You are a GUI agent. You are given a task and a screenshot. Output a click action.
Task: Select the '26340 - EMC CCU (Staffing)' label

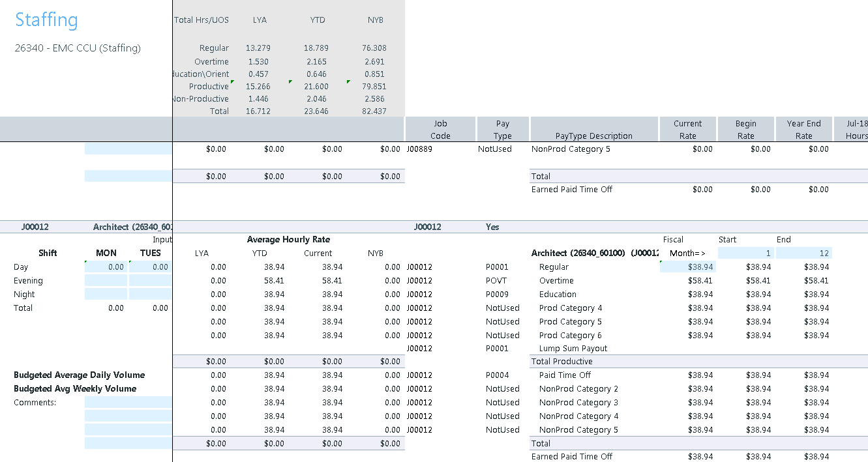pos(78,48)
